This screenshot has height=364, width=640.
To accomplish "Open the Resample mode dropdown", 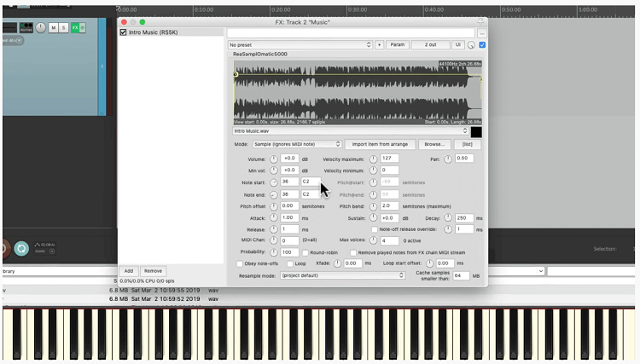I will 342,275.
